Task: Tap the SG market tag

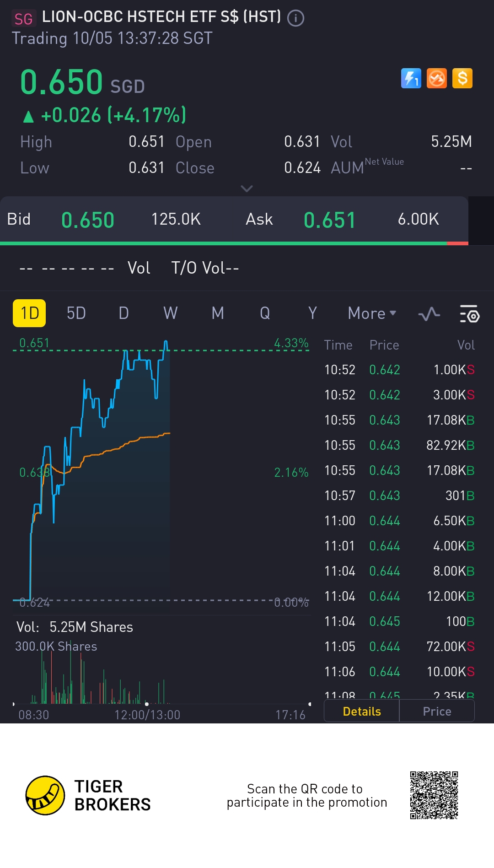Action: point(23,19)
